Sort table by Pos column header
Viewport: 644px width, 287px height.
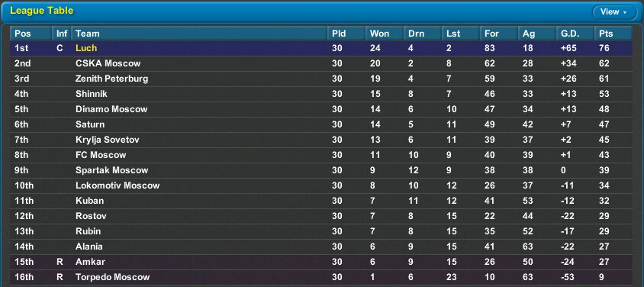[x=31, y=34]
